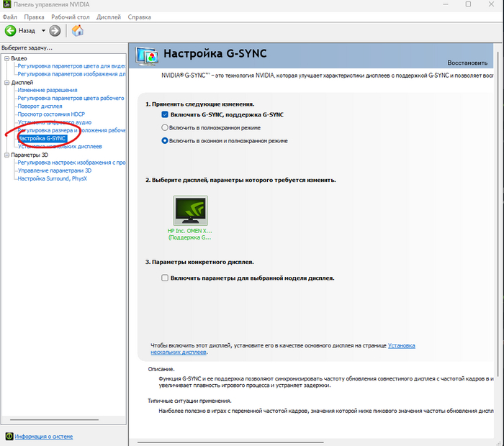Open the Back history dropdown arrow
The width and height of the screenshot is (504, 446).
(43, 31)
